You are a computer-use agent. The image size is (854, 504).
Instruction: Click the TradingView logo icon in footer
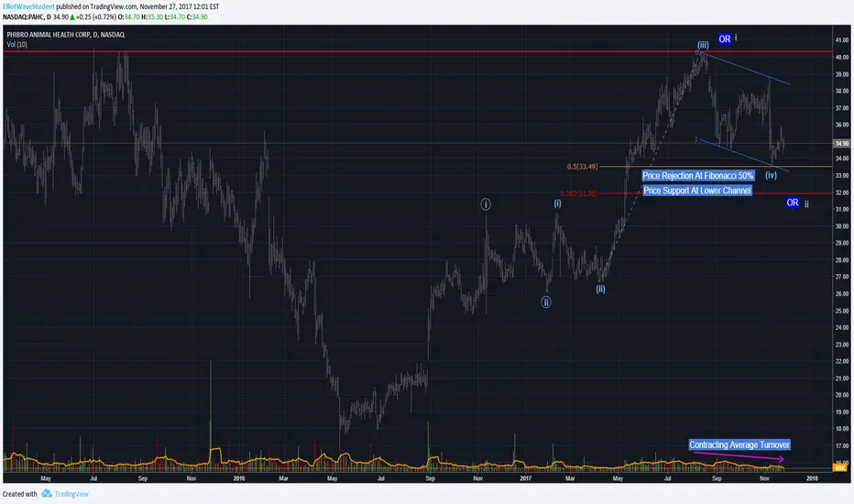click(x=47, y=494)
